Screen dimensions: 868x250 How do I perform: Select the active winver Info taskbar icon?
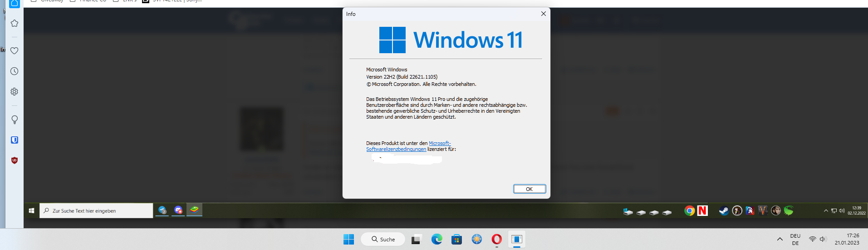(x=516, y=239)
